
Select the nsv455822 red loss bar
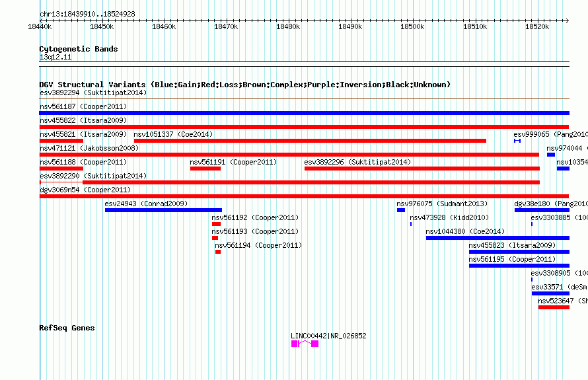pos(304,127)
